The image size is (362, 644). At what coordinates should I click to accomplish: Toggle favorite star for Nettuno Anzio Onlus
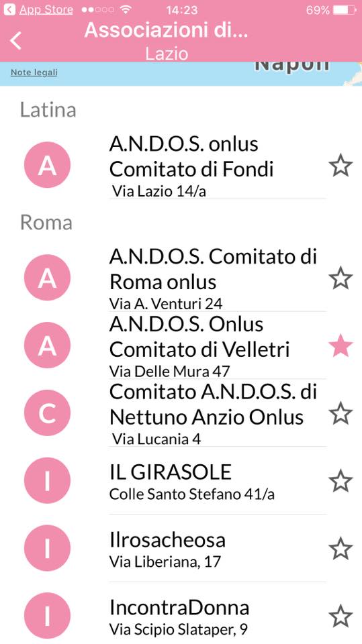341,413
